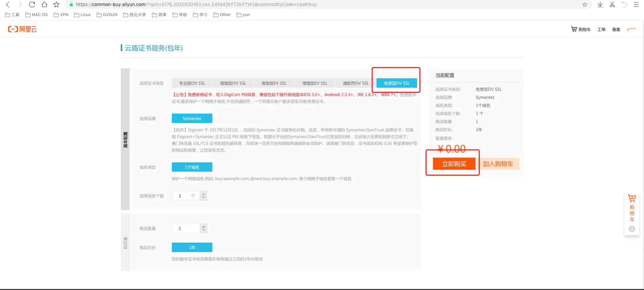Image resolution: width=644 pixels, height=290 pixels.
Task: Open the s**** account menu
Action: pyautogui.click(x=632, y=29)
